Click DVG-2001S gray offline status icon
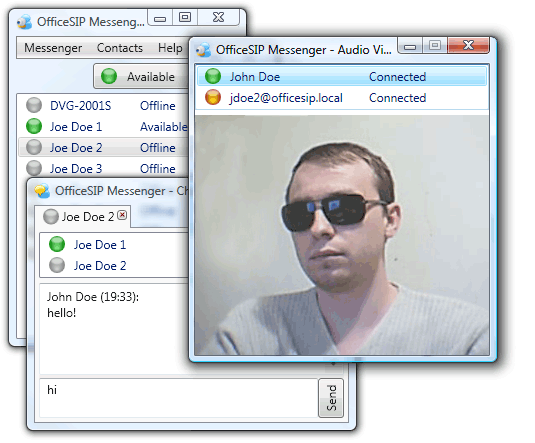The image size is (535, 443). (34, 105)
